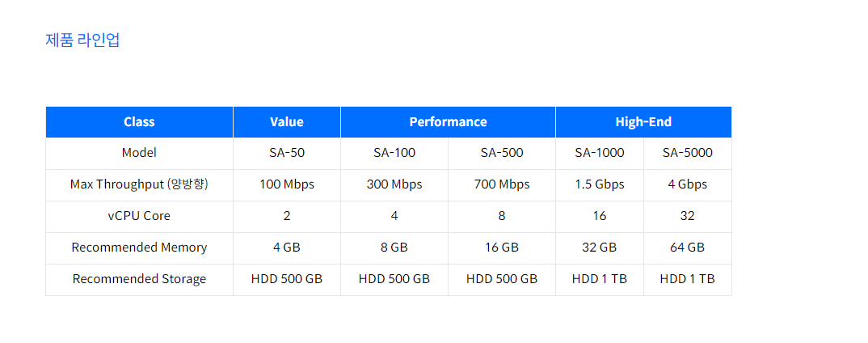Select the SA-5000 model cell

(688, 152)
